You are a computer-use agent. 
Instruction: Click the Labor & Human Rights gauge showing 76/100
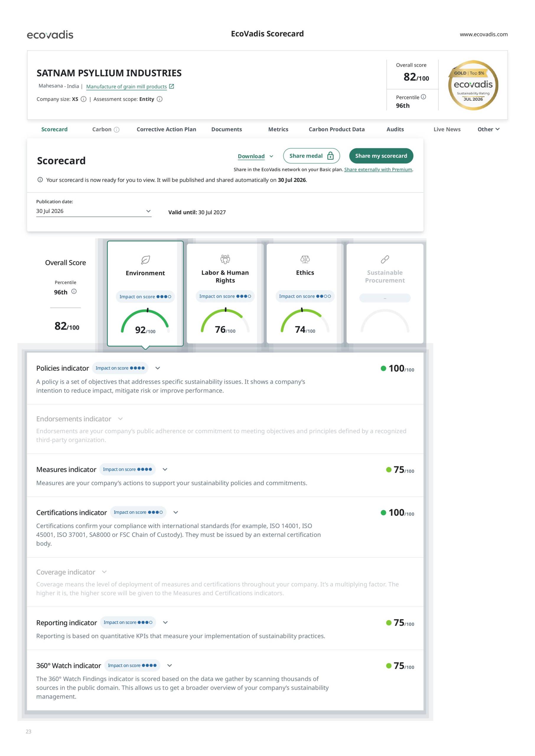[x=225, y=321]
